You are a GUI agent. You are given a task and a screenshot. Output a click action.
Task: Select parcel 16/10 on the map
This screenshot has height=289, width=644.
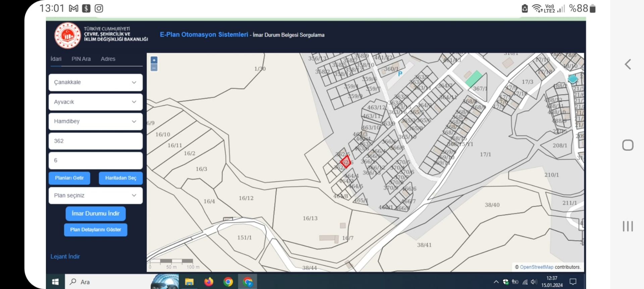point(163,134)
